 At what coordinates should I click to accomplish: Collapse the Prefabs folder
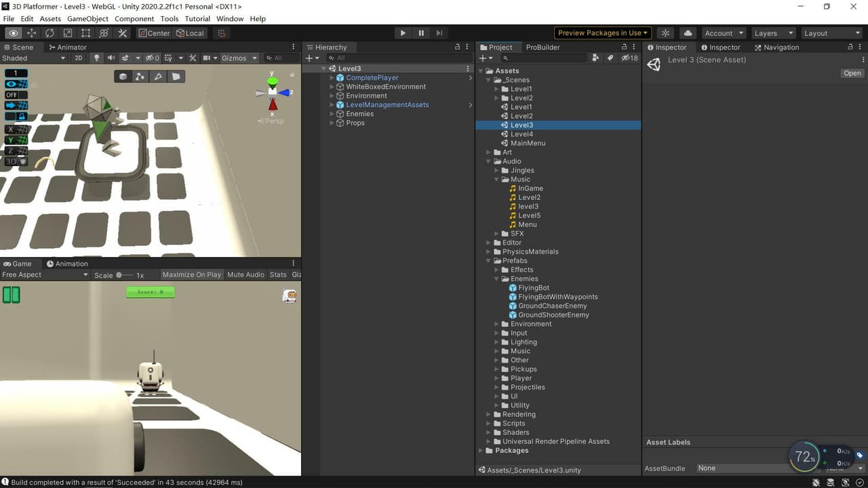[489, 260]
